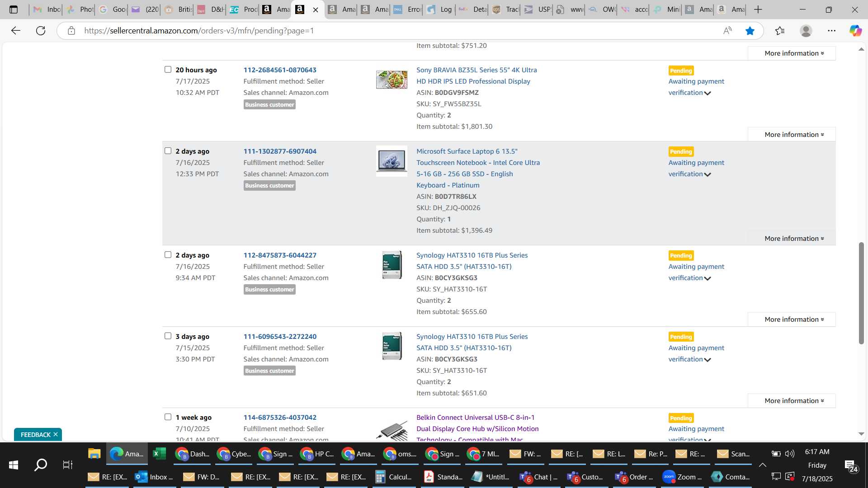Switch to Excel in the taskbar
Screen dimensions: 868x488
pyautogui.click(x=159, y=454)
